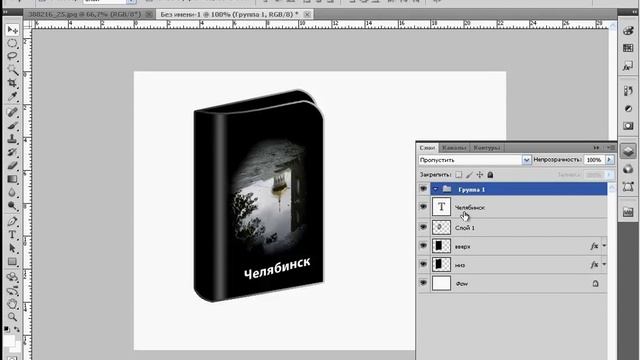Open the Layers panel icon in right dock
Viewport: 640px width, 360px height.
click(628, 151)
